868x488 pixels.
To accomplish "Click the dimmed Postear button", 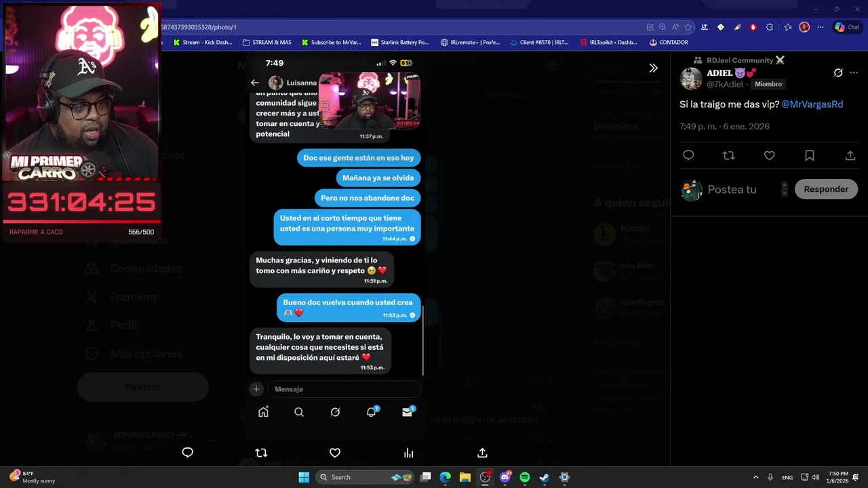I will pos(143,387).
